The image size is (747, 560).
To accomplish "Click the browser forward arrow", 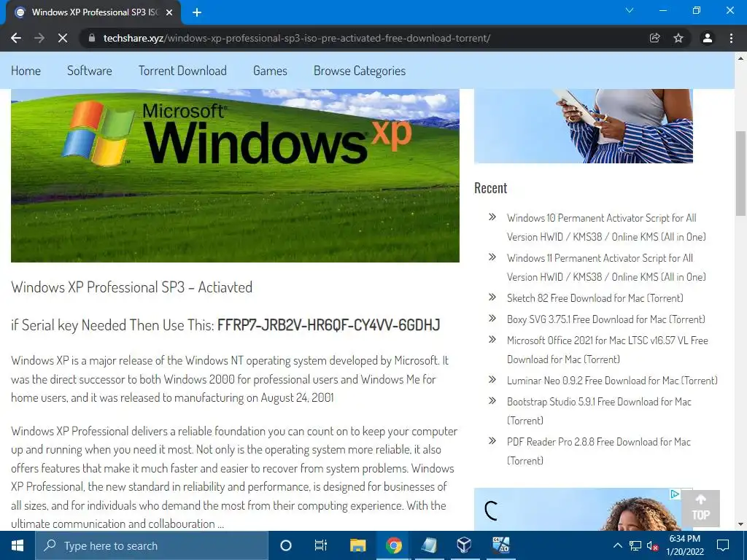I will 39,38.
